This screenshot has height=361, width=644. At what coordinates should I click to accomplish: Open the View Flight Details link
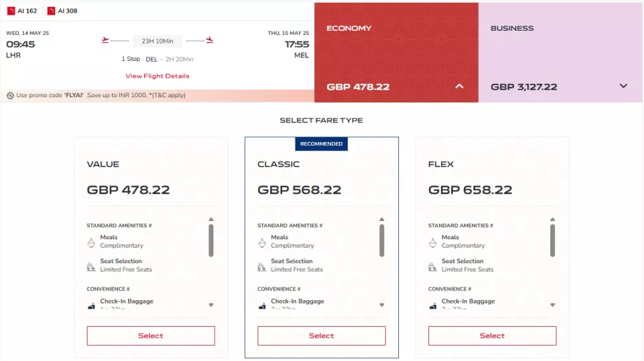157,76
